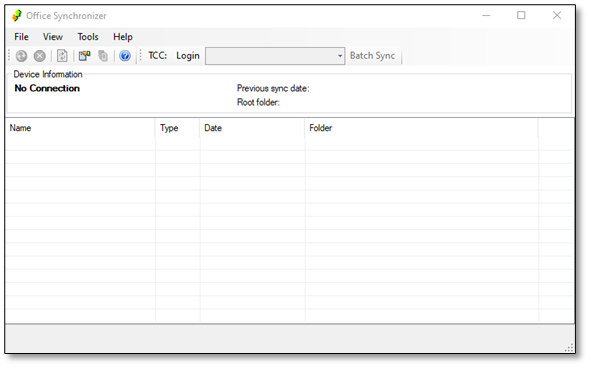This screenshot has width=589, height=367.
Task: Sort by the Type column header
Action: (177, 128)
